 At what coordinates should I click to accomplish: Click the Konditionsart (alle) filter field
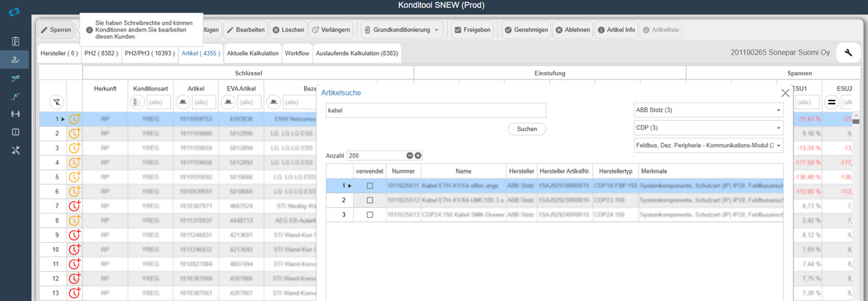click(x=158, y=102)
